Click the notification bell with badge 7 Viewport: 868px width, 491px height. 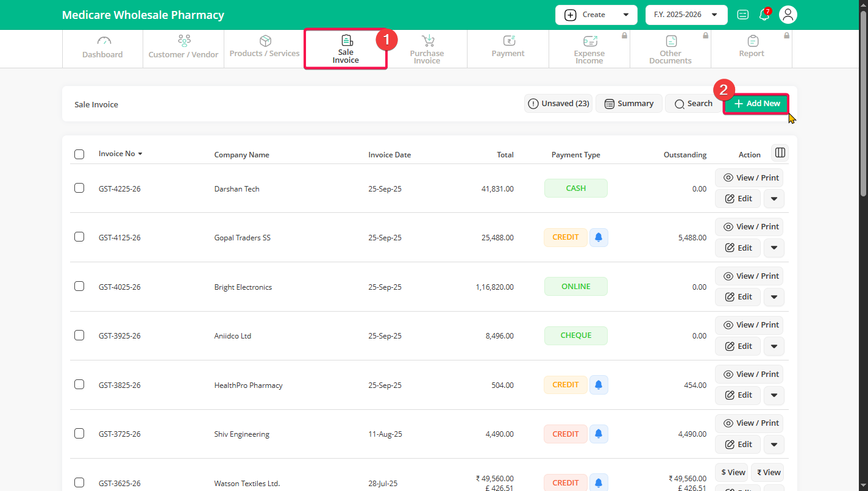[x=764, y=15]
